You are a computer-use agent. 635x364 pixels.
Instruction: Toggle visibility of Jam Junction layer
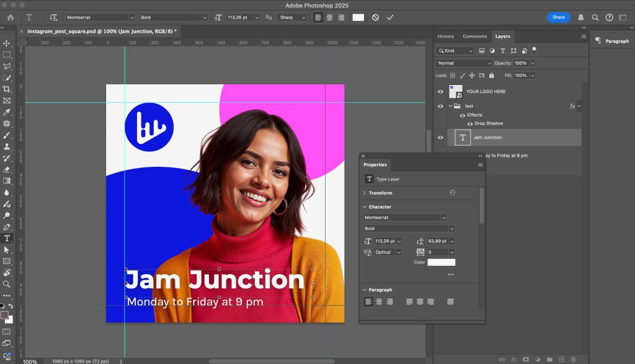pos(440,138)
